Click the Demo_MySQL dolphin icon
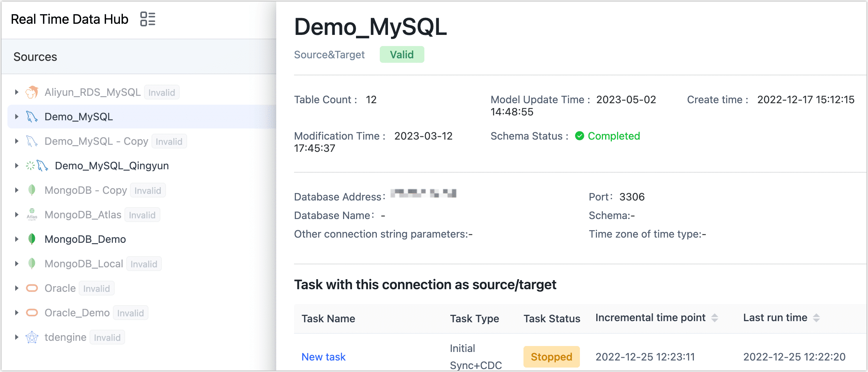This screenshot has width=868, height=372. (32, 117)
